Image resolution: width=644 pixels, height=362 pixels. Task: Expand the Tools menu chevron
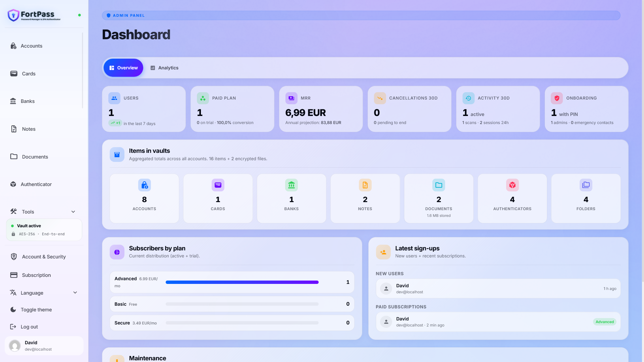point(73,212)
